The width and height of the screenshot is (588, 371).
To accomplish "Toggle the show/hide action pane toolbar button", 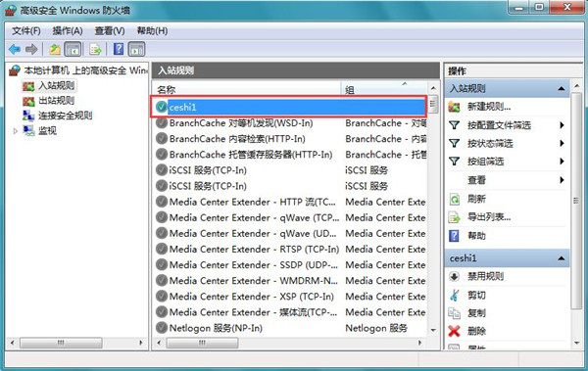I will [x=136, y=49].
